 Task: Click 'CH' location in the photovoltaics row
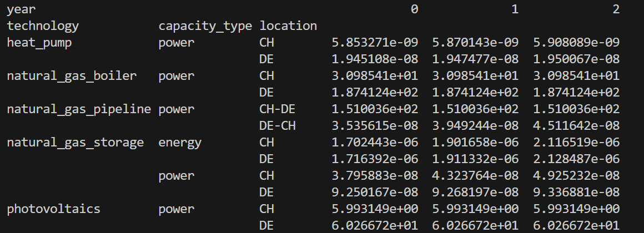(x=266, y=209)
